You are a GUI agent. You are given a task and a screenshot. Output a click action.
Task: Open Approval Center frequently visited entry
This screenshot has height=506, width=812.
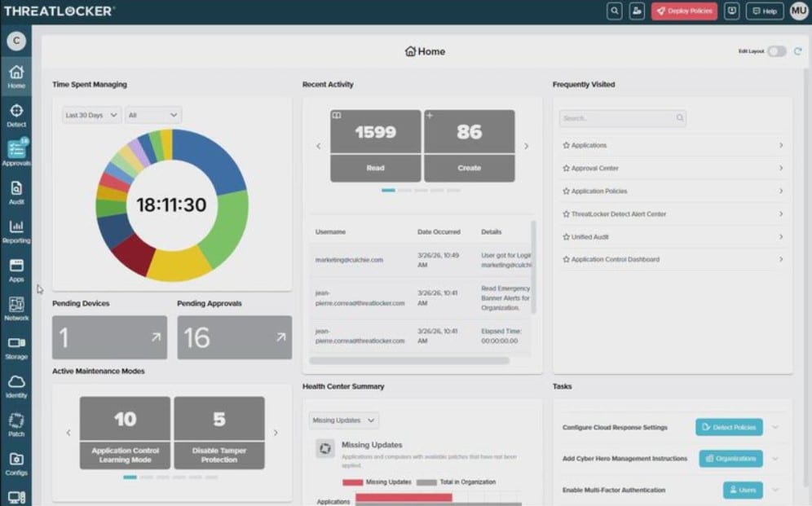pyautogui.click(x=673, y=168)
